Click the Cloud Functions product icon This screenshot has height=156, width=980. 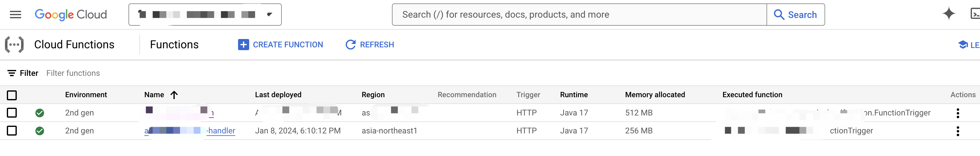coord(14,45)
